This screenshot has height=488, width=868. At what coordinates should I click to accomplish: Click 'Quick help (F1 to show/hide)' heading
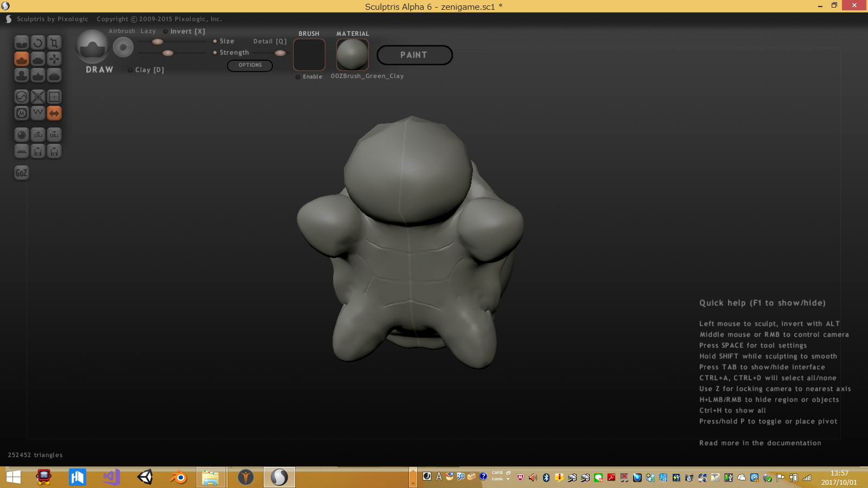pos(762,303)
